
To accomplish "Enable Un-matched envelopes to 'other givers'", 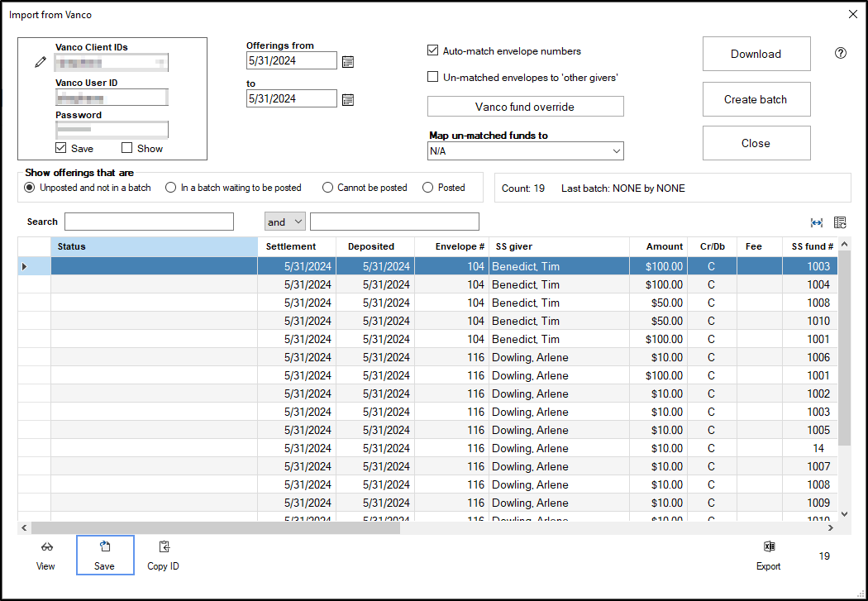I will point(432,77).
